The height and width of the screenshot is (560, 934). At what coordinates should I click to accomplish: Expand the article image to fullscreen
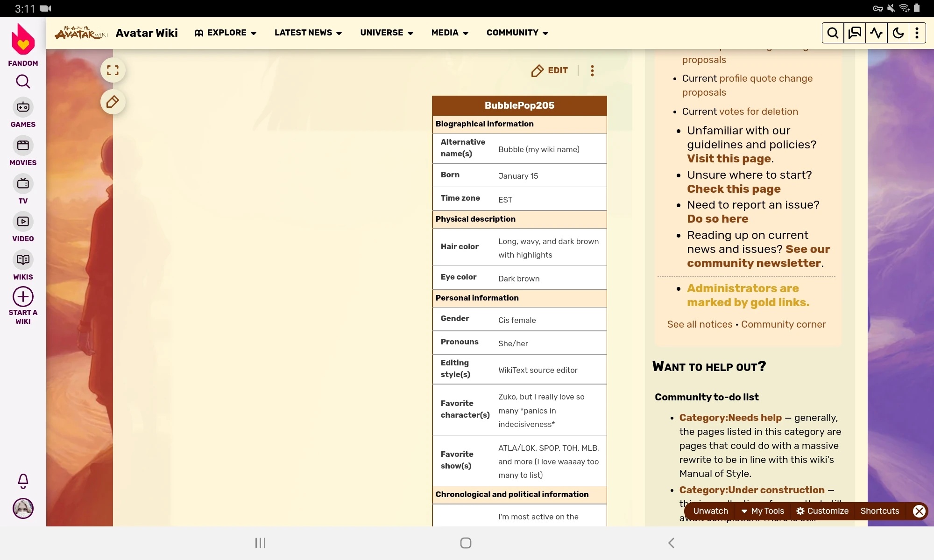coord(113,70)
